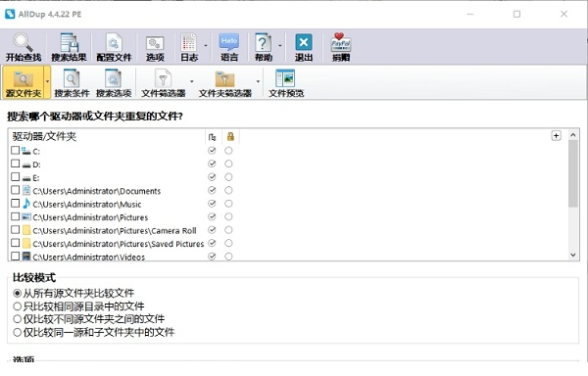Select the C:\Users\Administrator\Videos row text
The height and width of the screenshot is (376, 588).
click(x=89, y=258)
